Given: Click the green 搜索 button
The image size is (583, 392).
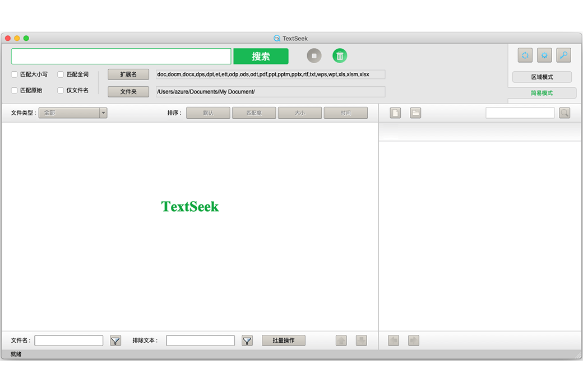Looking at the screenshot, I should (x=261, y=56).
